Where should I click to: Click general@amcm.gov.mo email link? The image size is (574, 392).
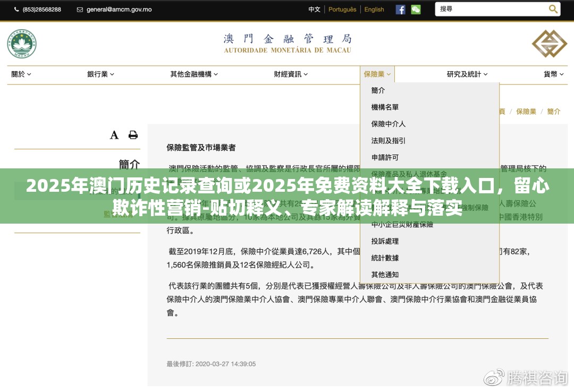119,10
